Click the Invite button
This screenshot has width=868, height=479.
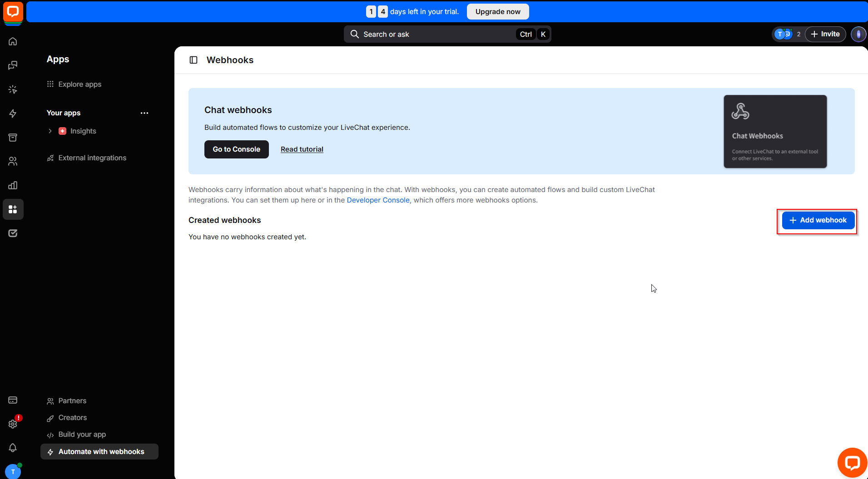coord(825,34)
